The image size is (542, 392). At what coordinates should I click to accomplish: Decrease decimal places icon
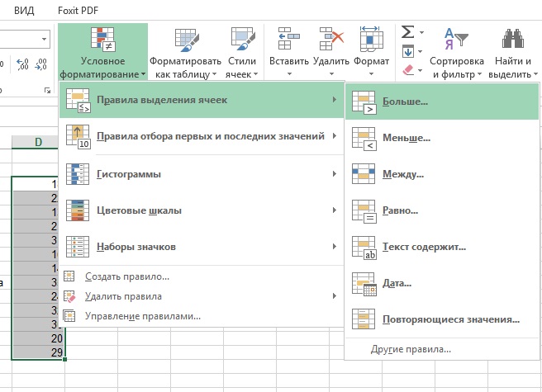[40, 64]
